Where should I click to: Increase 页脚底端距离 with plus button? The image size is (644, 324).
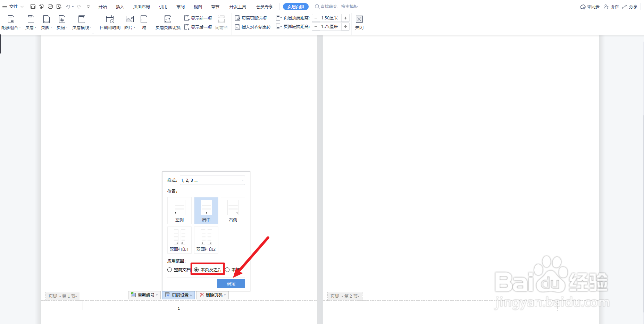(x=345, y=27)
